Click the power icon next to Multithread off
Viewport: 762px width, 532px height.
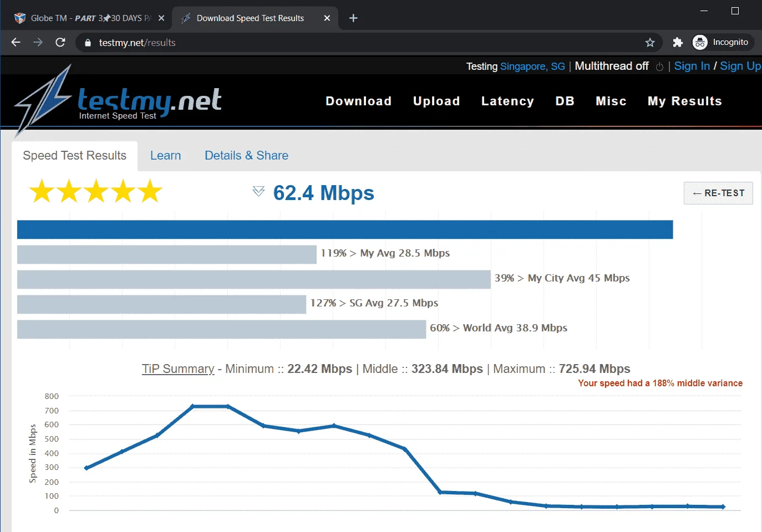659,67
